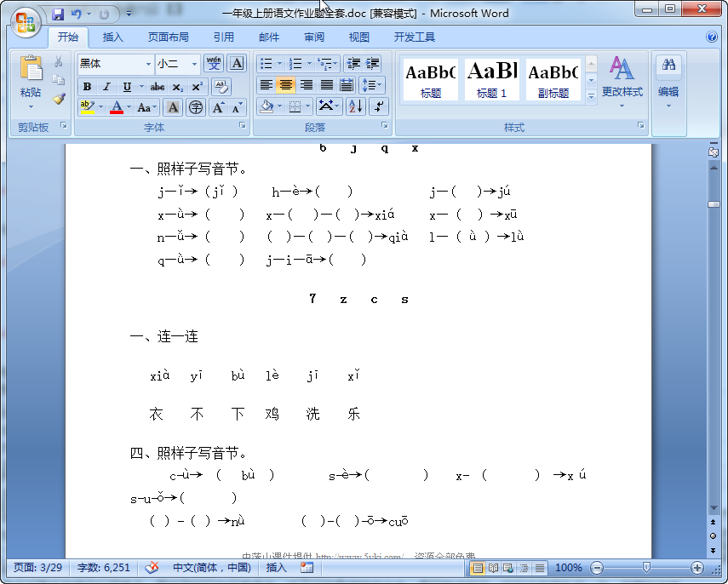Clear formatting with the eraser icon
The image size is (728, 584).
(221, 86)
